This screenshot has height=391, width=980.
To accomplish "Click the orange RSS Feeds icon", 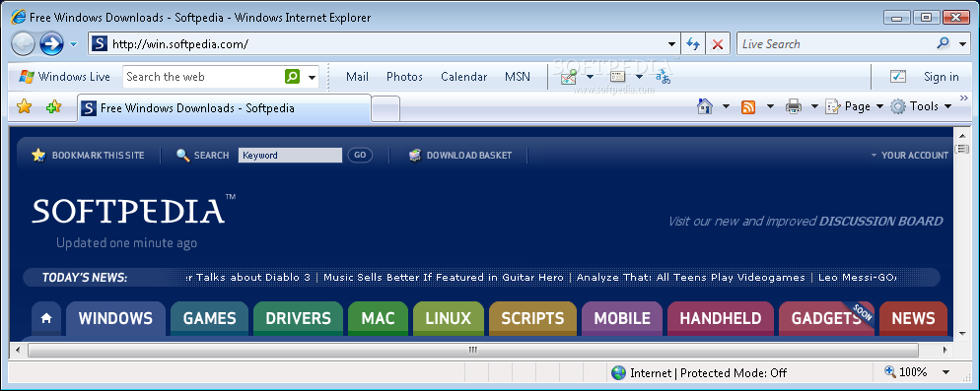I will (x=748, y=107).
